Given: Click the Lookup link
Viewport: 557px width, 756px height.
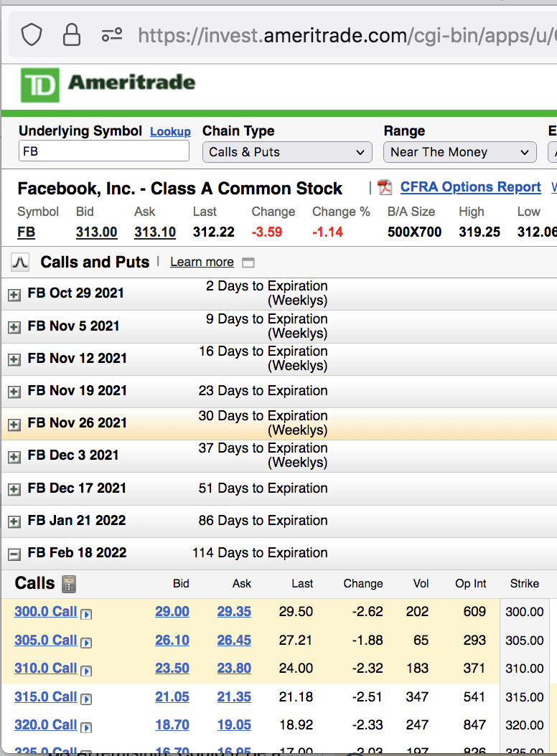Looking at the screenshot, I should (170, 132).
